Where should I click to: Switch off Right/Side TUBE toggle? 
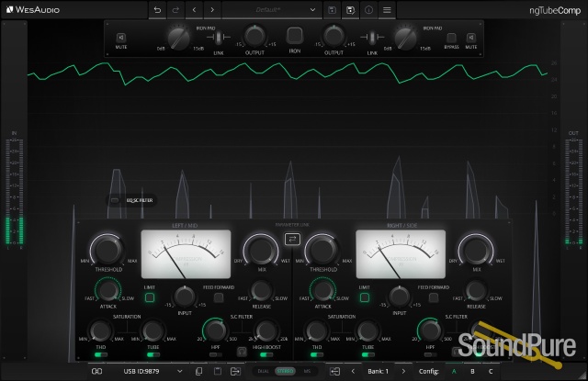point(368,354)
